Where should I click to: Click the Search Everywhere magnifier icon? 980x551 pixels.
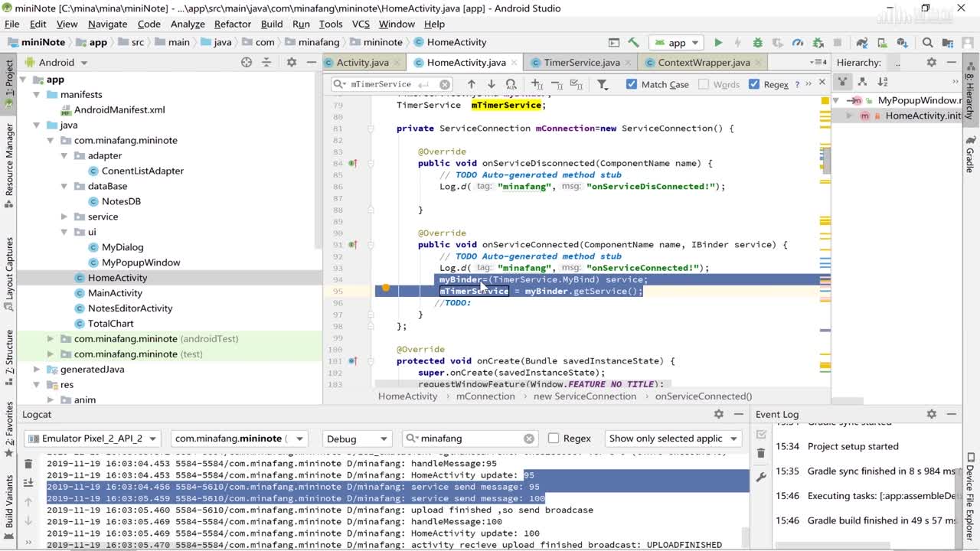928,43
